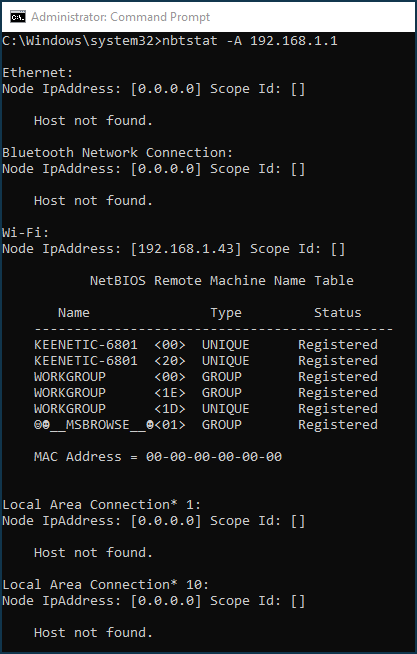Viewport: 417px width, 654px height.
Task: Click the Local Area Connection* 1: heading
Action: 101,505
